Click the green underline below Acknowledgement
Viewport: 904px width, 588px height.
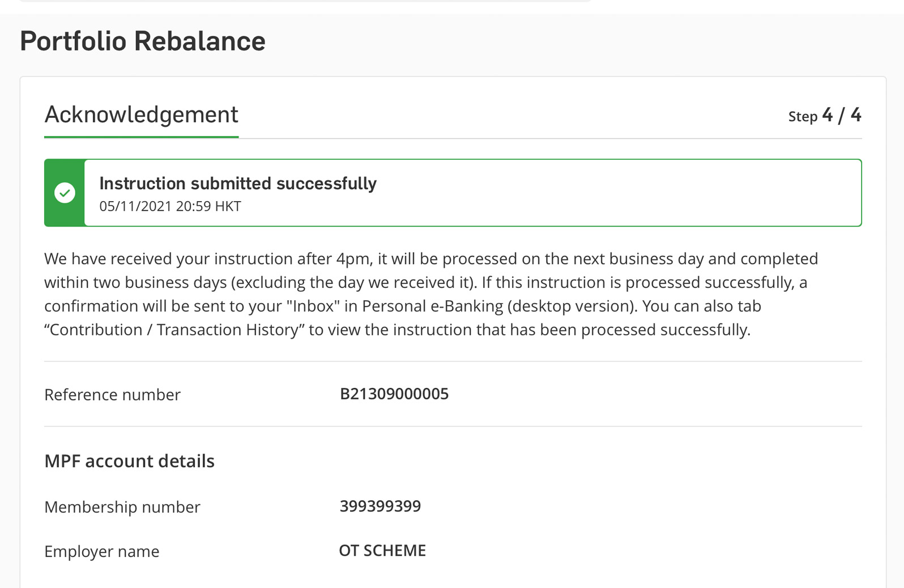pyautogui.click(x=141, y=137)
